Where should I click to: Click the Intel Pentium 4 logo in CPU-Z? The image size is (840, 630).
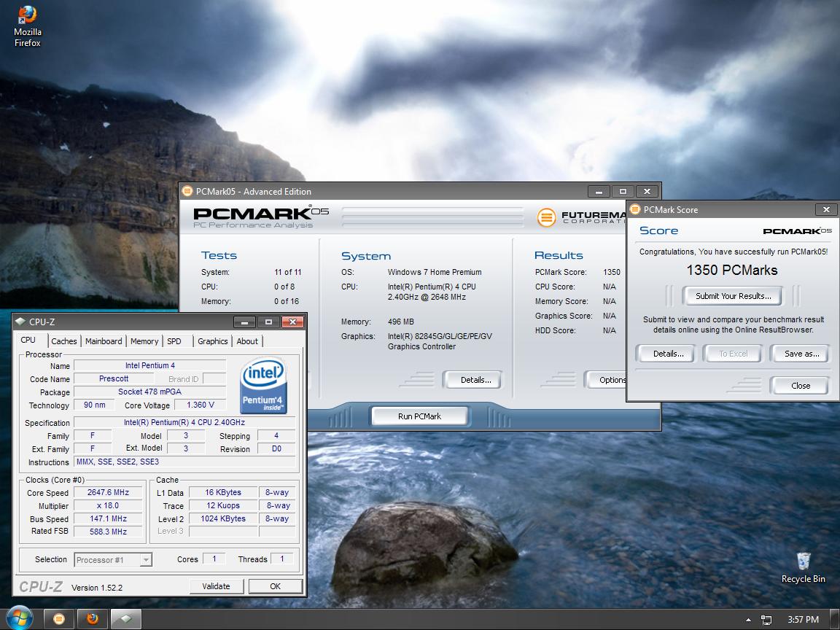[263, 385]
